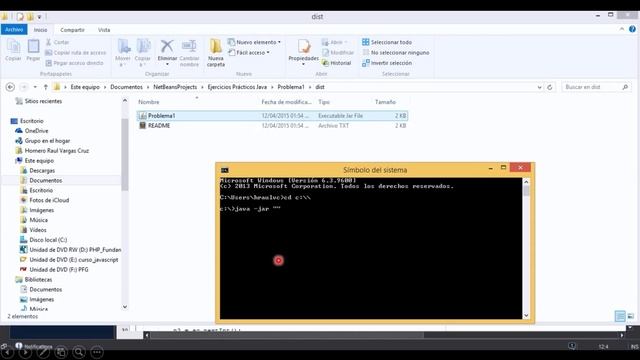Select OneDrive in navigation pane
This screenshot has width=640, height=360.
pyautogui.click(x=32, y=131)
